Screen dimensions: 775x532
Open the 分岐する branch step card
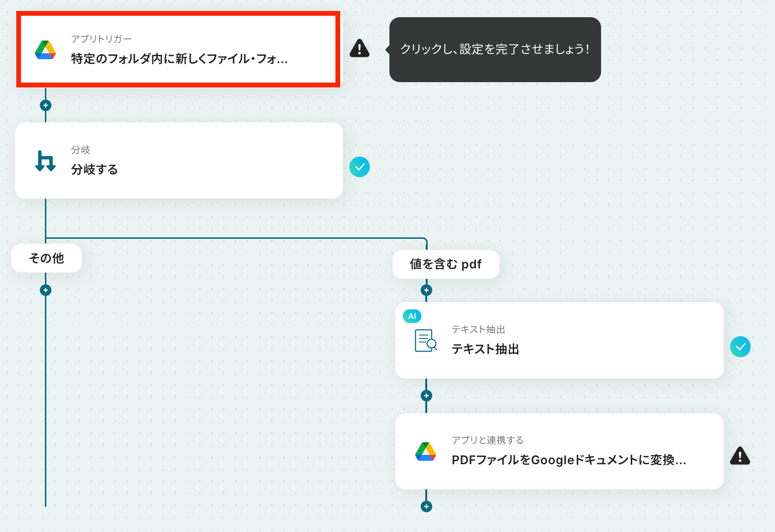pos(179,160)
